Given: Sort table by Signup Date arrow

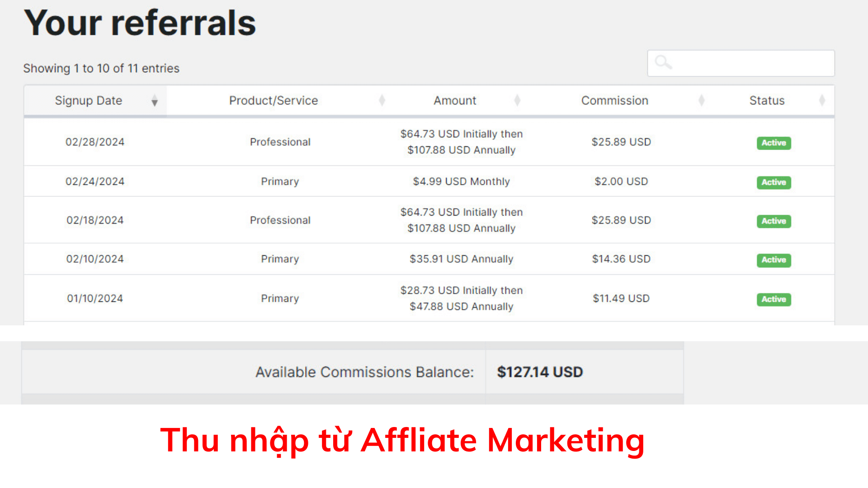Looking at the screenshot, I should (x=155, y=101).
